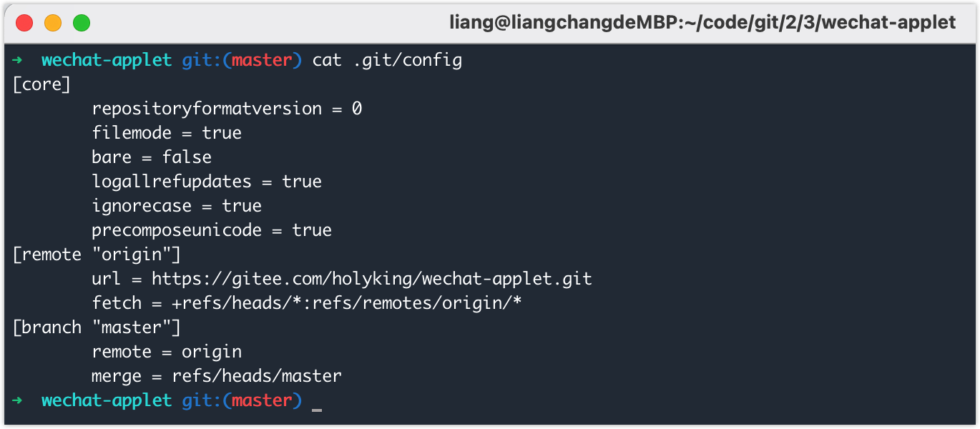
Task: Click the red 'master' branch label on the first prompt
Action: coord(262,60)
